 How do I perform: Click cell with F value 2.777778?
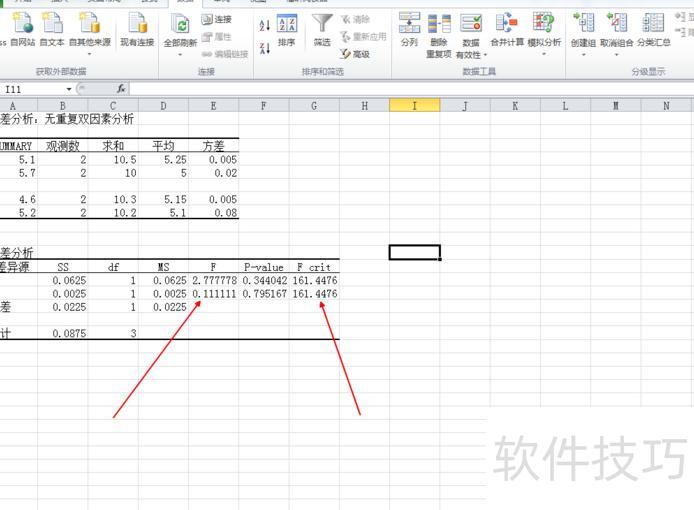[213, 280]
